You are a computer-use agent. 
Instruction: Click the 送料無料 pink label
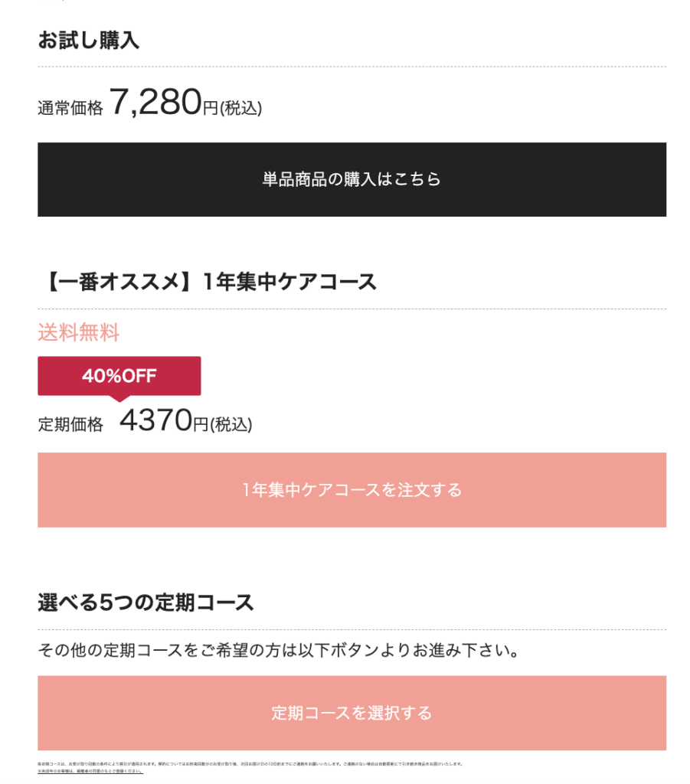pos(79,332)
